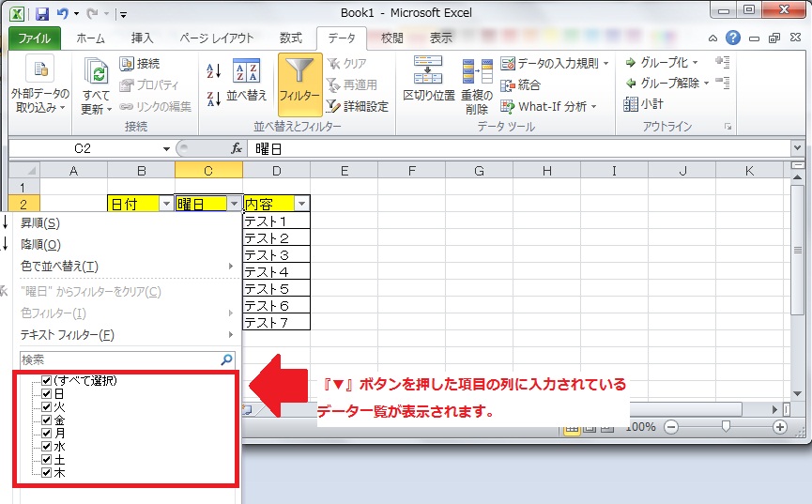Click the 詳細設定 advanced filter icon
Viewport: 812px width, 504px height.
(333, 106)
